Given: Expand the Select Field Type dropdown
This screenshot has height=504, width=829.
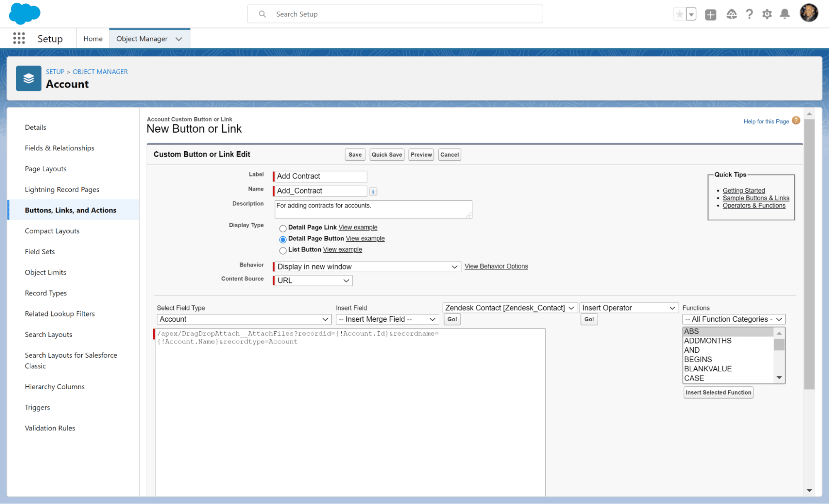Looking at the screenshot, I should [243, 320].
